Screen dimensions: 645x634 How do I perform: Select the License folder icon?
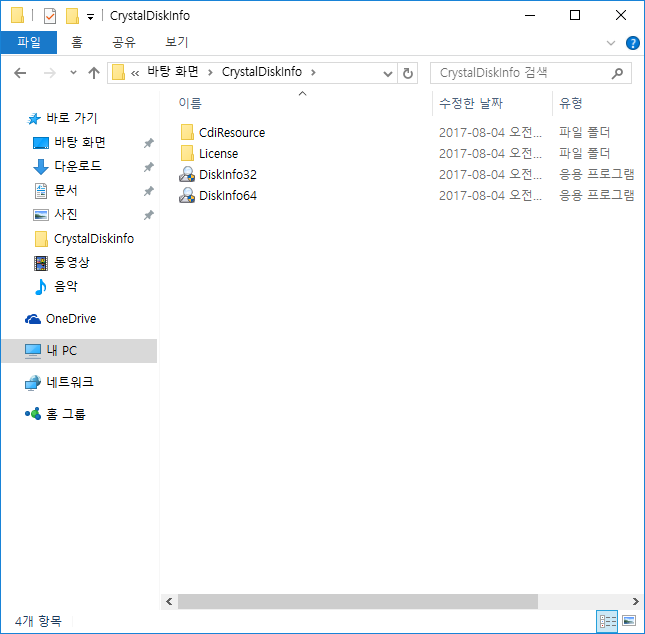click(187, 153)
